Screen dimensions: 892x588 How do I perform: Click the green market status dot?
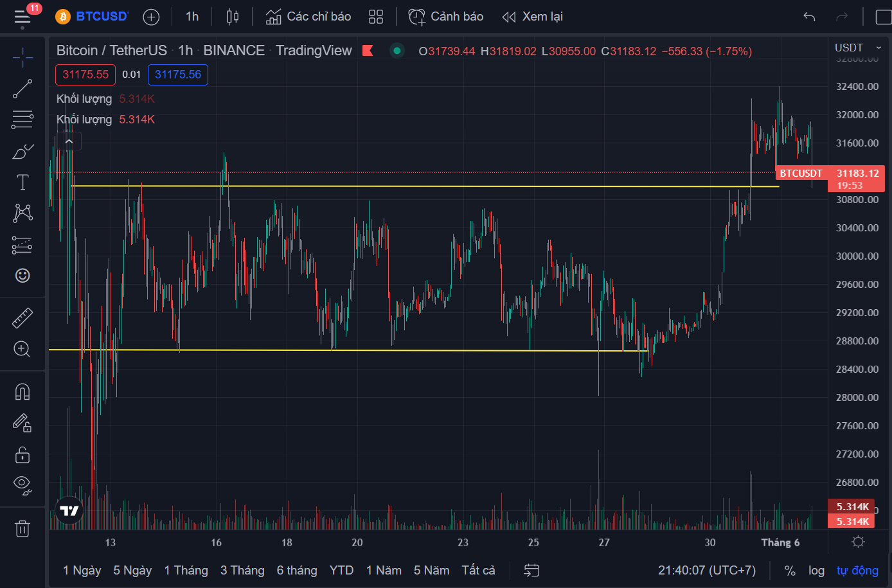click(x=397, y=50)
